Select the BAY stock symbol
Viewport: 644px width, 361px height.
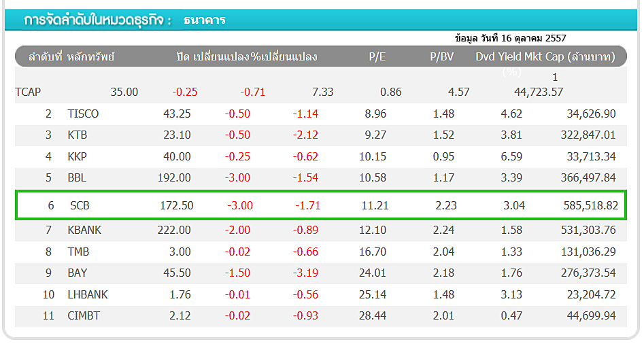coord(78,273)
